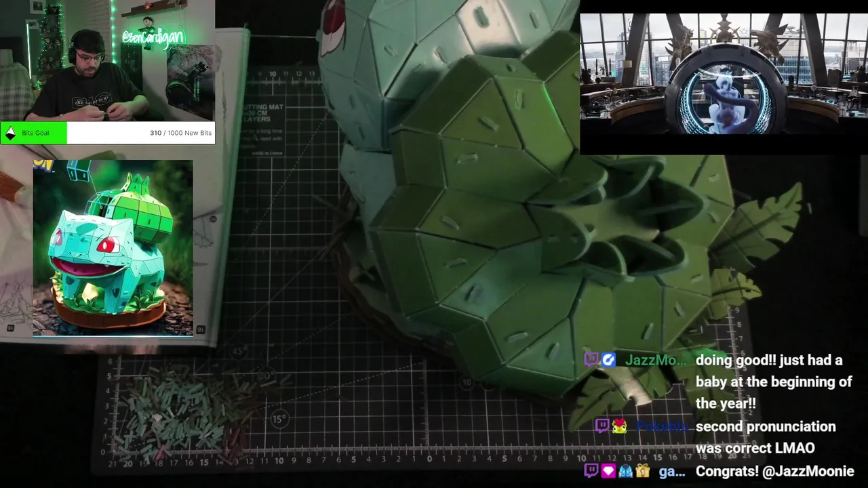This screenshot has height=488, width=868.
Task: Click the blue verified badge beside JazzMo...
Action: pyautogui.click(x=609, y=360)
